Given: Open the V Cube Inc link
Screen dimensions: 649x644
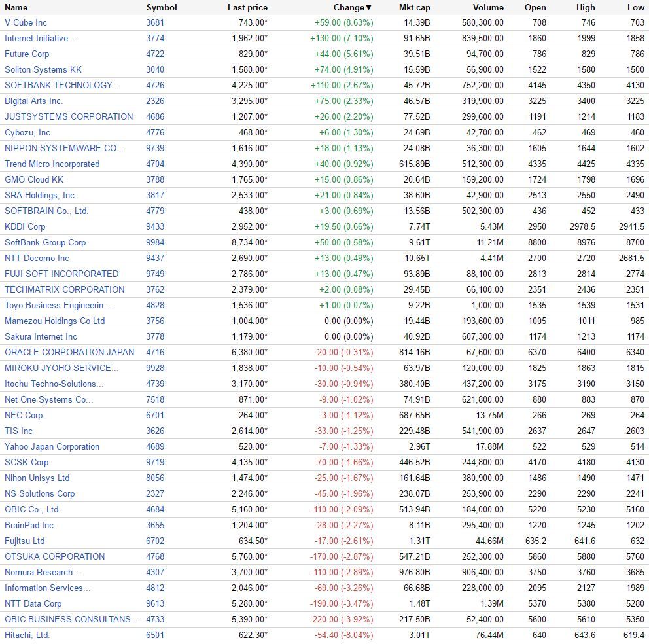Looking at the screenshot, I should coord(26,23).
